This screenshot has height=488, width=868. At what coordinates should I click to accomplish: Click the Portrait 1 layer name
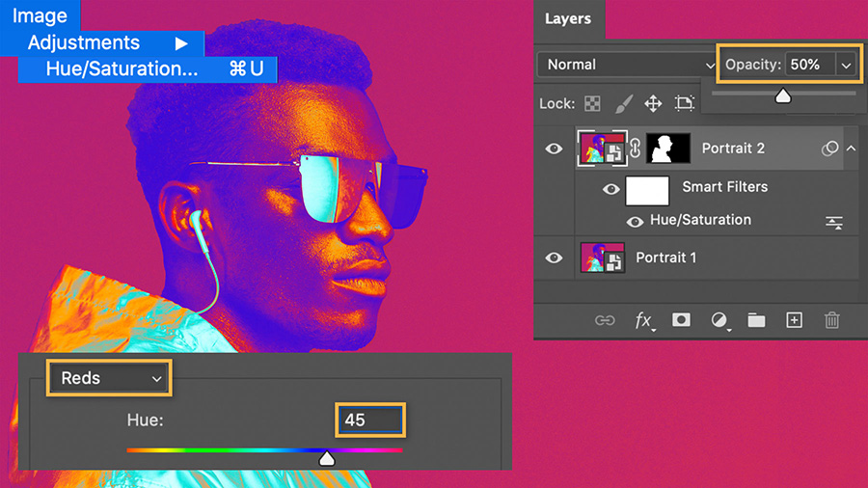point(665,258)
